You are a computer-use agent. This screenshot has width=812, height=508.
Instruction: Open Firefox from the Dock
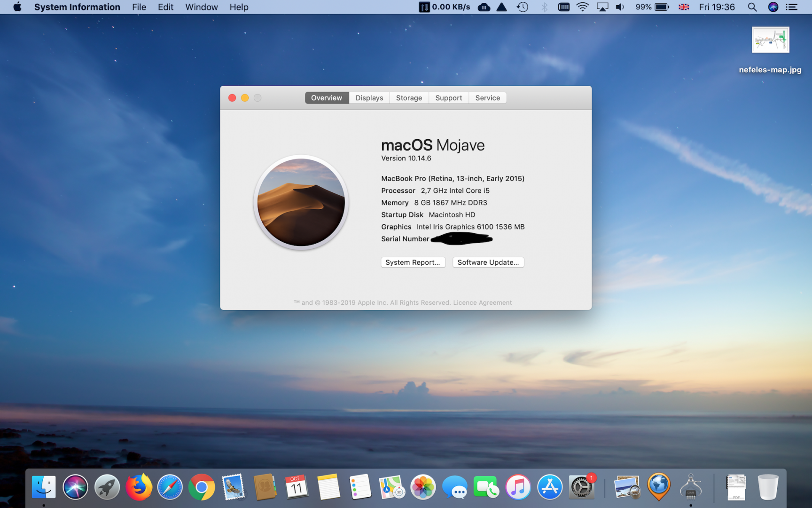pyautogui.click(x=139, y=487)
